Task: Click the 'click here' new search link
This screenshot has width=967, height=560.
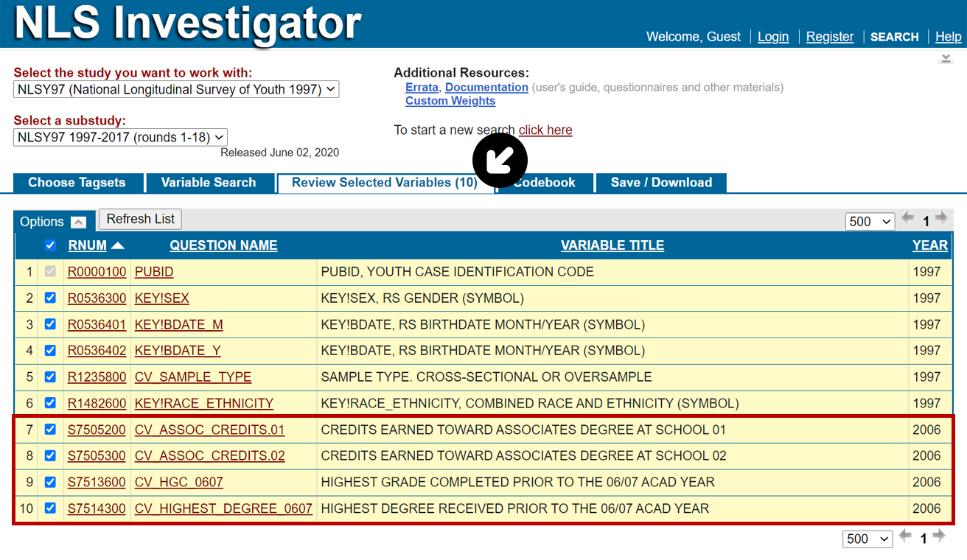Action: [545, 130]
